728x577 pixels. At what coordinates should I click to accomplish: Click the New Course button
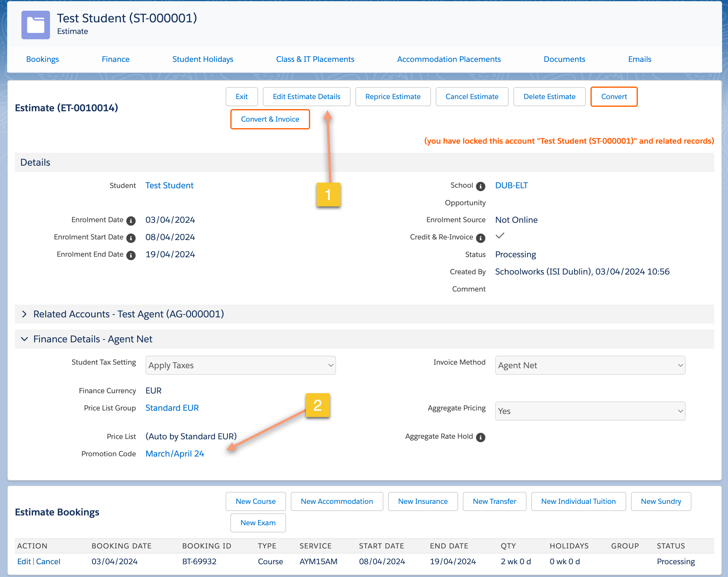(x=256, y=501)
